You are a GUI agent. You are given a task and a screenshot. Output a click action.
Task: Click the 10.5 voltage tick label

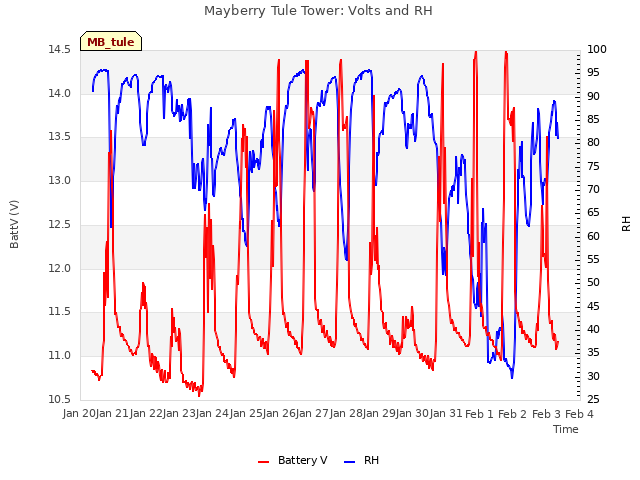coord(60,399)
